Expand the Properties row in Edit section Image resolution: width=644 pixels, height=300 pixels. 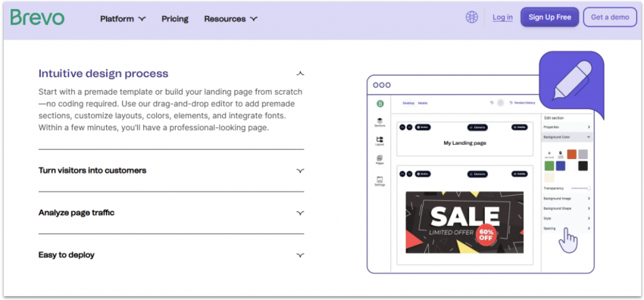(x=567, y=127)
